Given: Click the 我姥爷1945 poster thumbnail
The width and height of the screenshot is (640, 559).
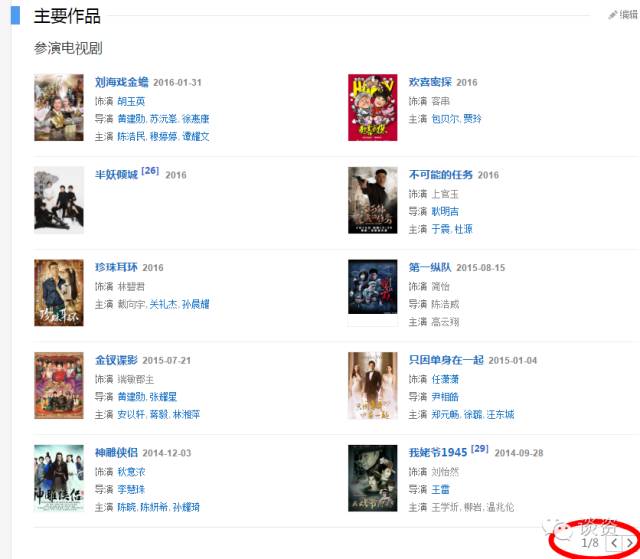Looking at the screenshot, I should (373, 478).
